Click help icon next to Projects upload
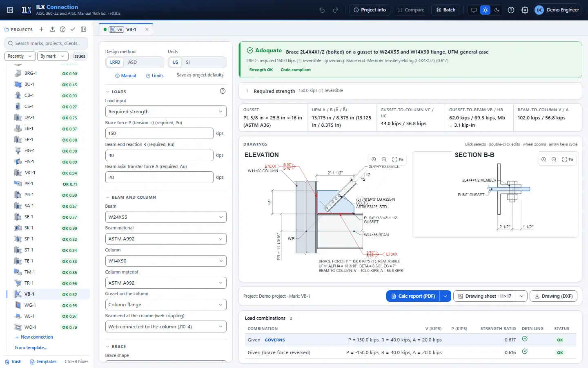The height and width of the screenshot is (368, 588). click(x=62, y=29)
